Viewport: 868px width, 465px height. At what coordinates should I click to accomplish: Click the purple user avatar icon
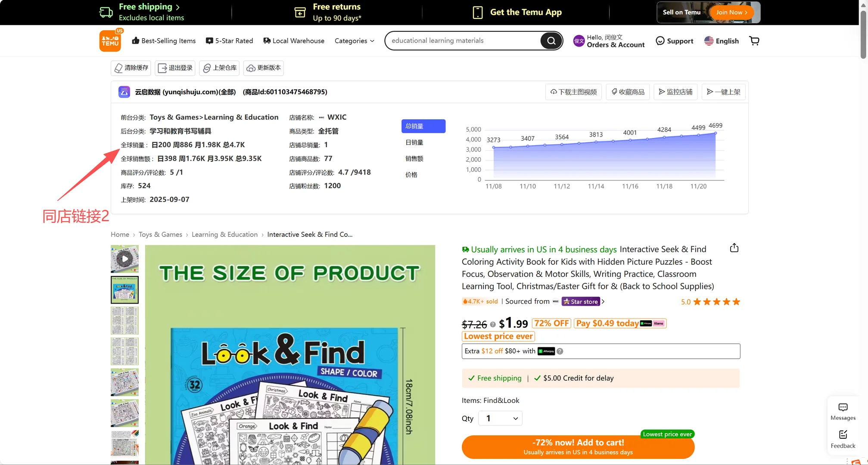[579, 41]
